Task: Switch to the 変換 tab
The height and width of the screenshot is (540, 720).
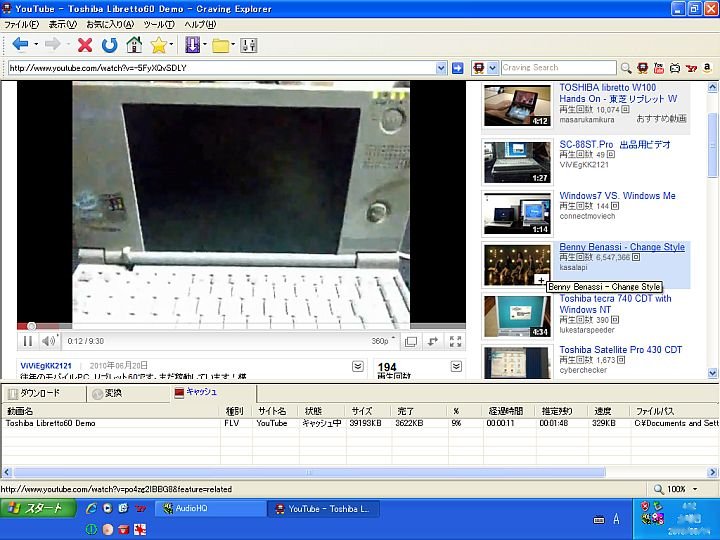Action: click(128, 394)
